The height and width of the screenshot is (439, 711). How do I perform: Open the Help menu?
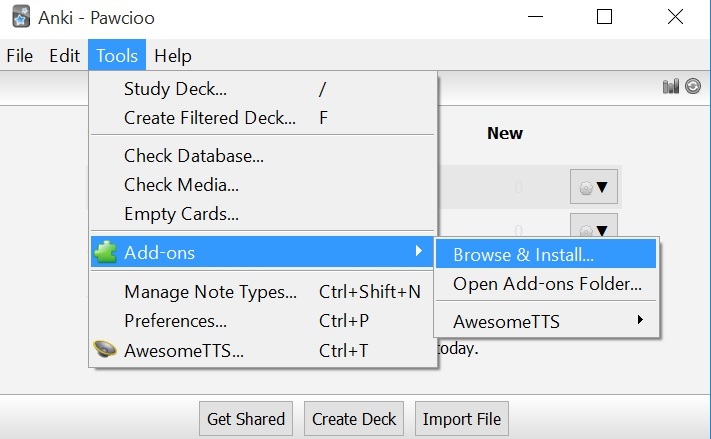173,56
